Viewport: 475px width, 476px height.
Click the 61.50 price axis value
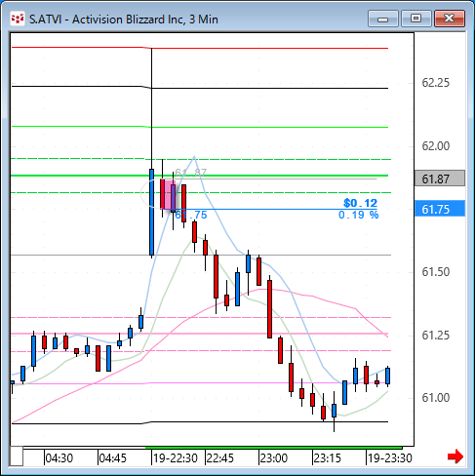click(x=436, y=272)
